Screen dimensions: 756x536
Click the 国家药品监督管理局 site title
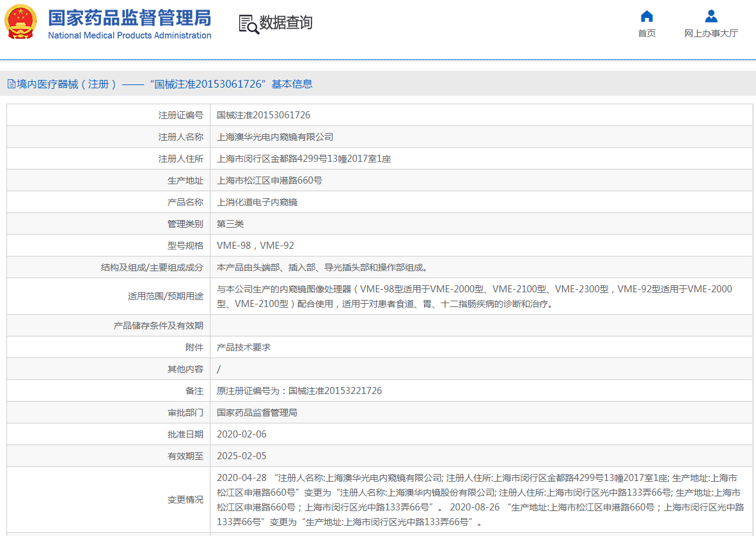click(x=129, y=17)
